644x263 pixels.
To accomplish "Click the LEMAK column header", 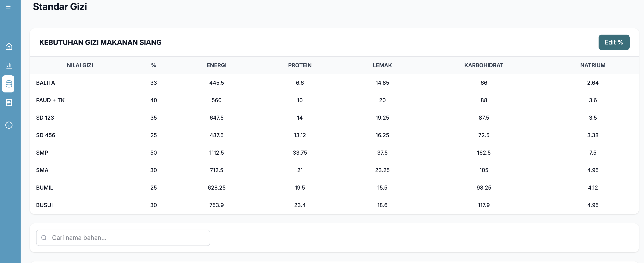I will click(x=382, y=65).
